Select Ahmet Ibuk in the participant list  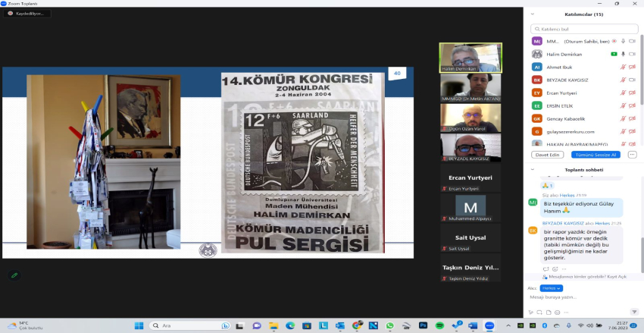pos(584,67)
